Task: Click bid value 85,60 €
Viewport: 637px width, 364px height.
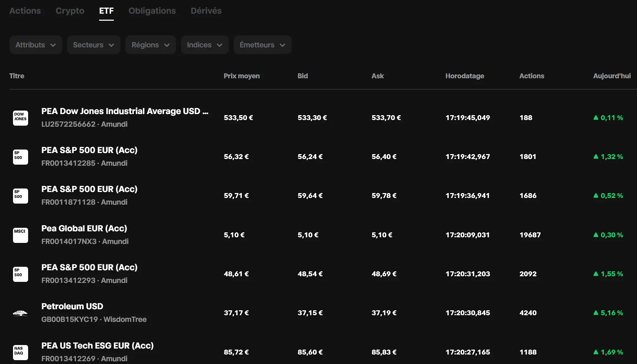Action: point(310,352)
